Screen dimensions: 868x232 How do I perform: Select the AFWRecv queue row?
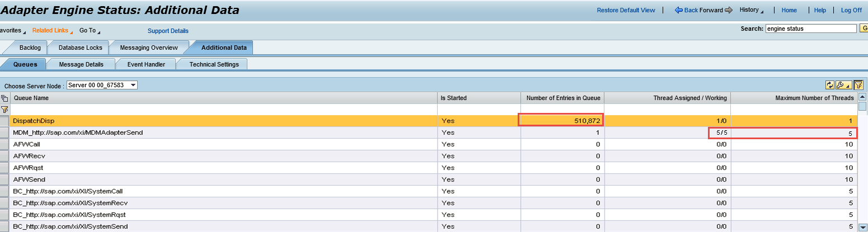(428, 156)
